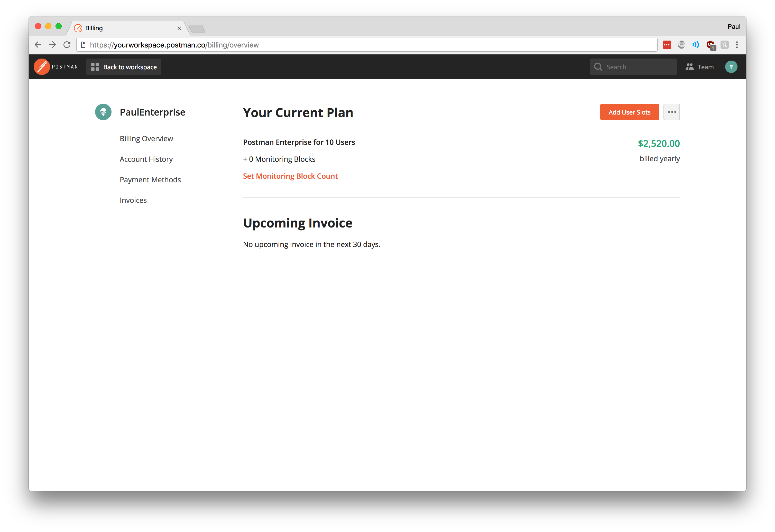This screenshot has width=775, height=532.
Task: Click the Your Current Plan heading
Action: [x=298, y=113]
